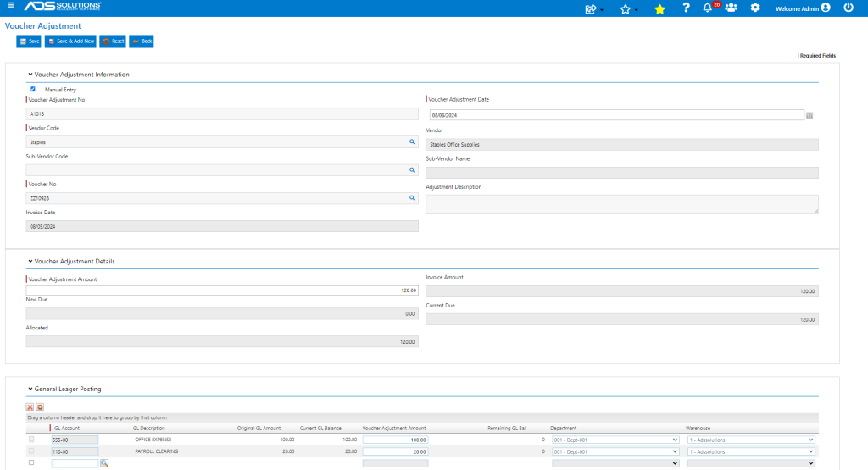The width and height of the screenshot is (868, 470).
Task: Open Warehouse dropdown for PAYROLL CLEARING row
Action: click(x=751, y=451)
